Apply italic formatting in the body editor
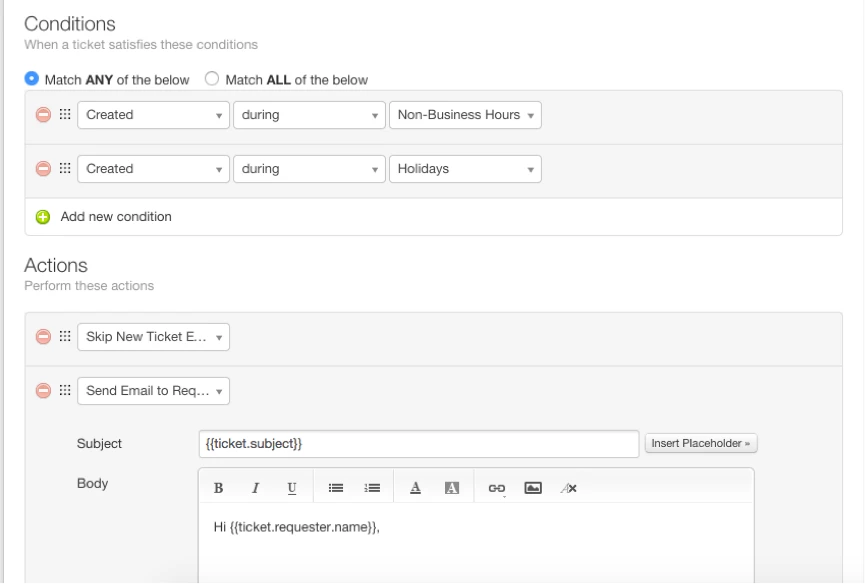Image resolution: width=865 pixels, height=584 pixels. click(254, 487)
